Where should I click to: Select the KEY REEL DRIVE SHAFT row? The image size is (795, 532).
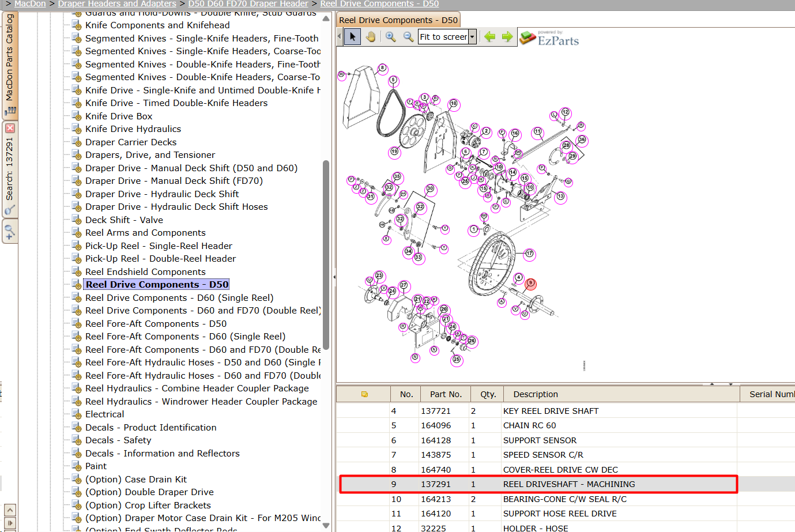(536, 411)
